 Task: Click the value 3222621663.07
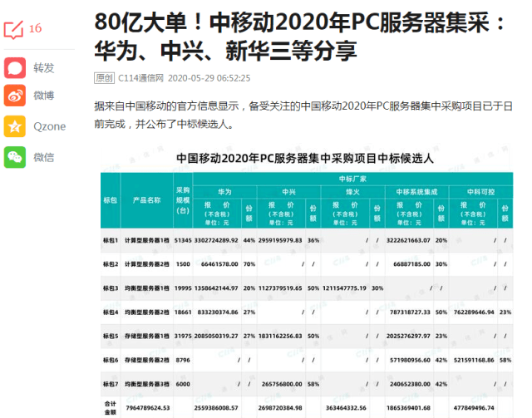point(408,240)
